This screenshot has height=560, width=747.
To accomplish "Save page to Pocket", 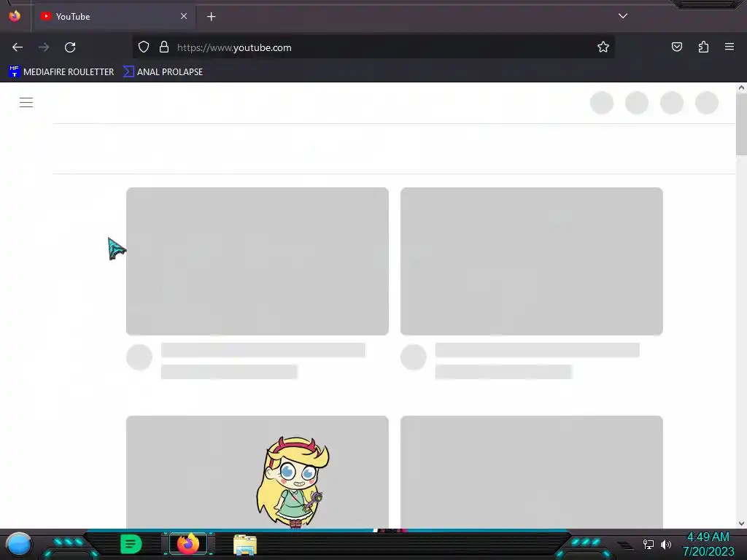I will [677, 47].
